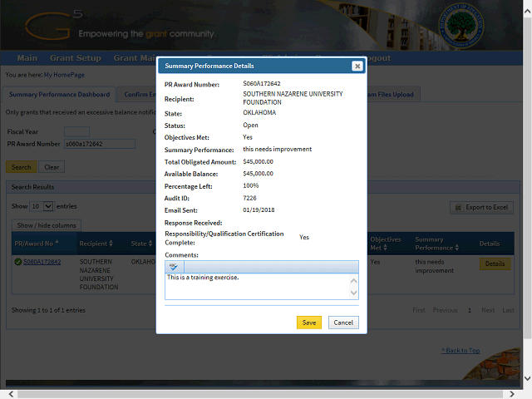Switch to Files Upload tab

coord(393,94)
